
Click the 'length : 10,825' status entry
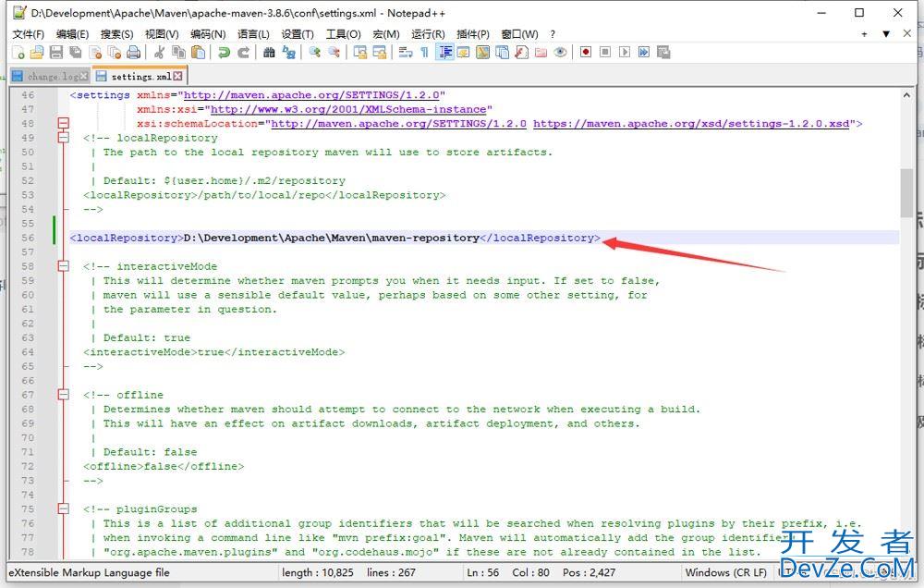click(x=318, y=572)
